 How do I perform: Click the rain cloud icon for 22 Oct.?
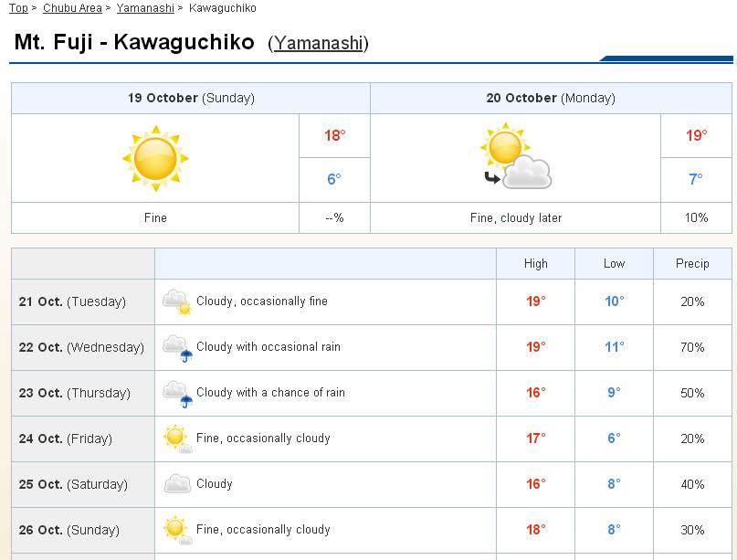pyautogui.click(x=176, y=347)
